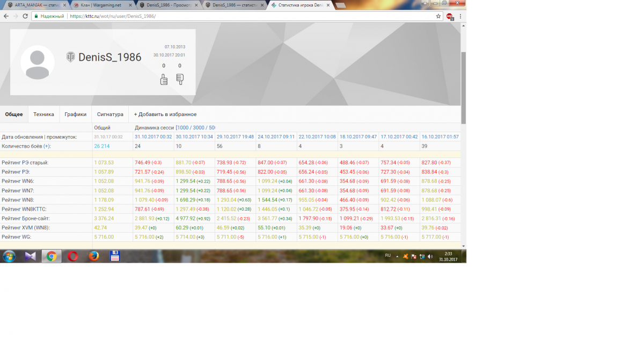Open the Техника tab
This screenshot has width=644, height=352.
click(43, 114)
